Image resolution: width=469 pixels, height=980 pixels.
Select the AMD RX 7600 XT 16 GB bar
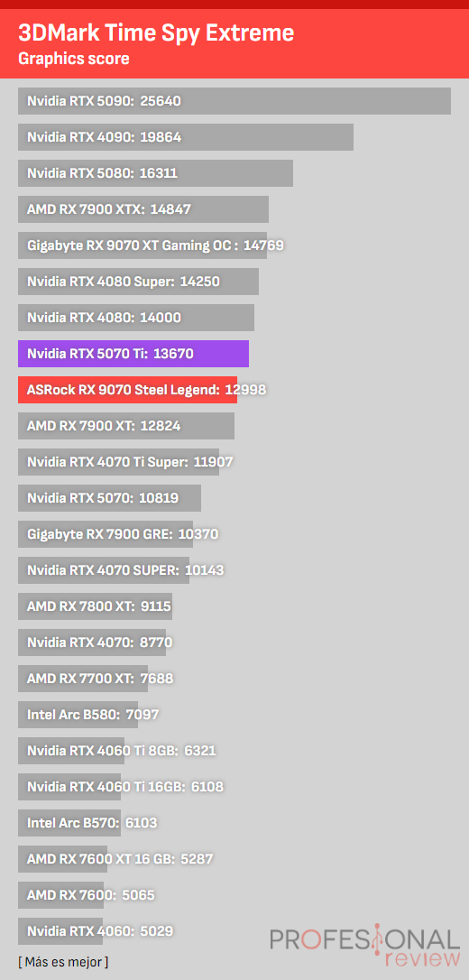[62, 859]
